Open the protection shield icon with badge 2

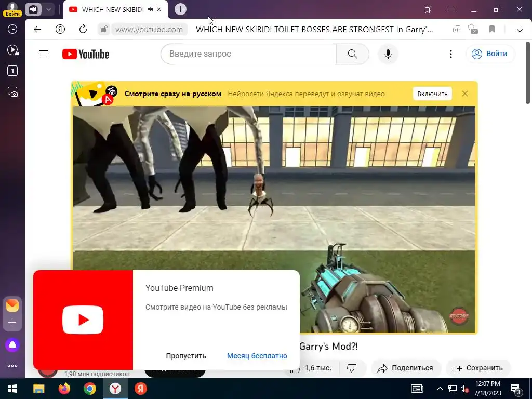473,29
